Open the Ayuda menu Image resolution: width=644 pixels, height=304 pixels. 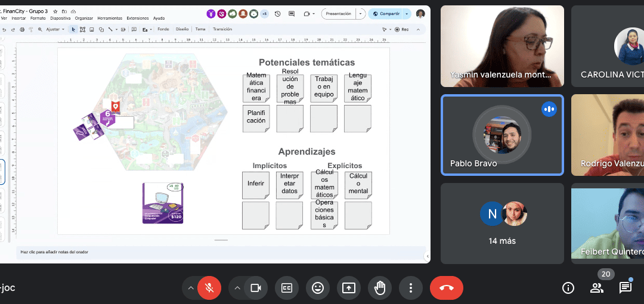click(x=159, y=18)
